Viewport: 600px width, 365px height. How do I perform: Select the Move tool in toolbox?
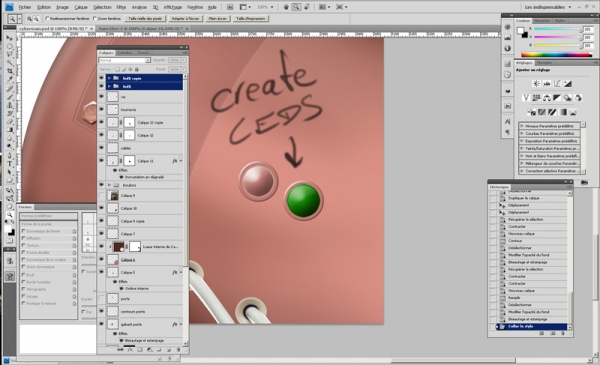tap(10, 38)
